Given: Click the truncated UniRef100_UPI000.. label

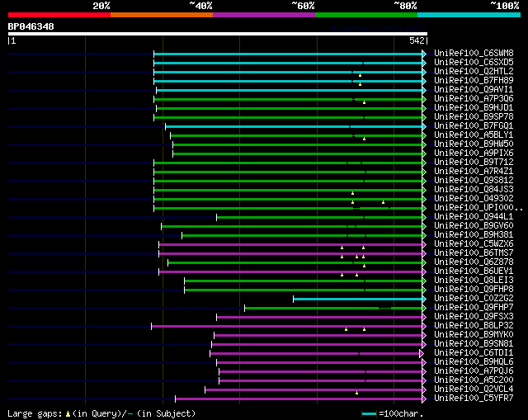Looking at the screenshot, I should point(478,208).
